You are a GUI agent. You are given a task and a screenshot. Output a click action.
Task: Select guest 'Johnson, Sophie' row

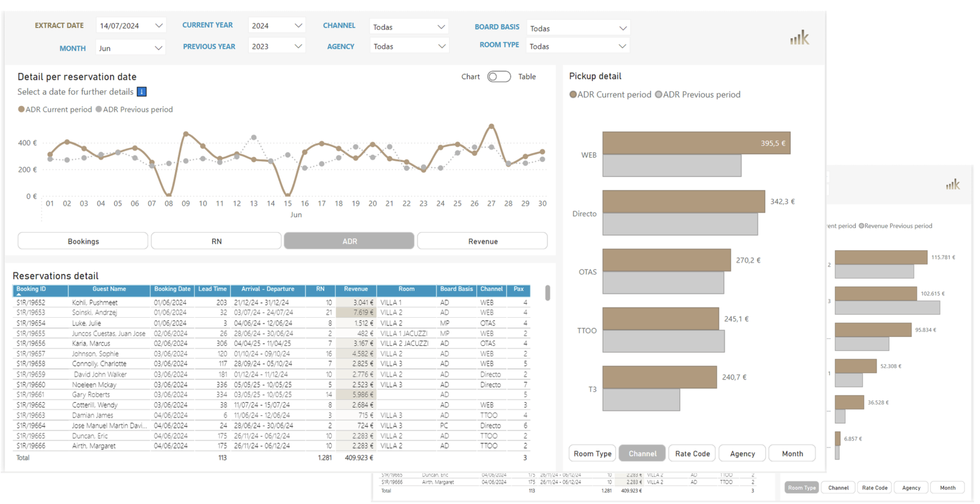coord(271,353)
